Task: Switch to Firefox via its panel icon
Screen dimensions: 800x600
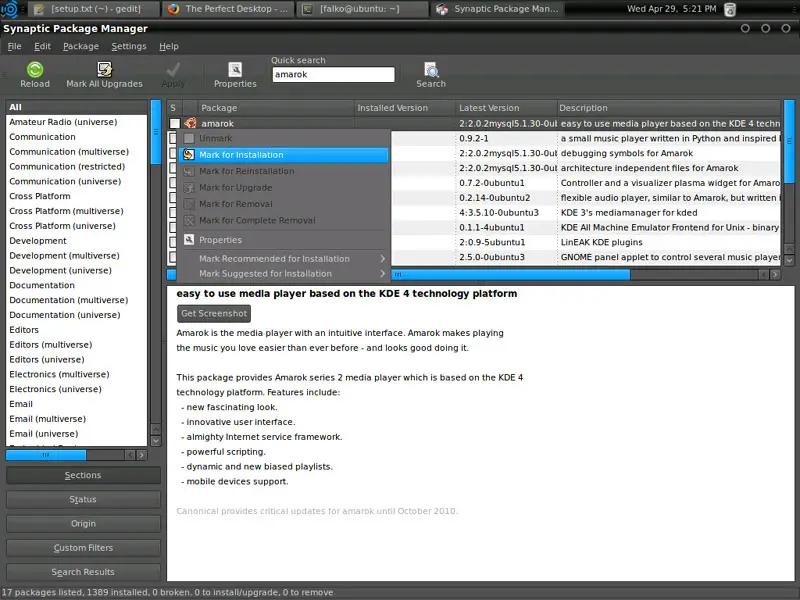Action: 173,9
